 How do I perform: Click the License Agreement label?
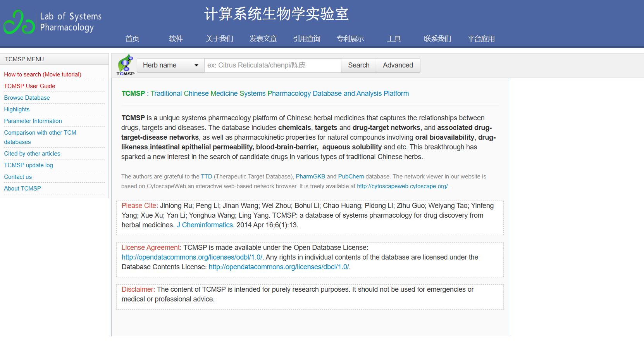(x=152, y=248)
